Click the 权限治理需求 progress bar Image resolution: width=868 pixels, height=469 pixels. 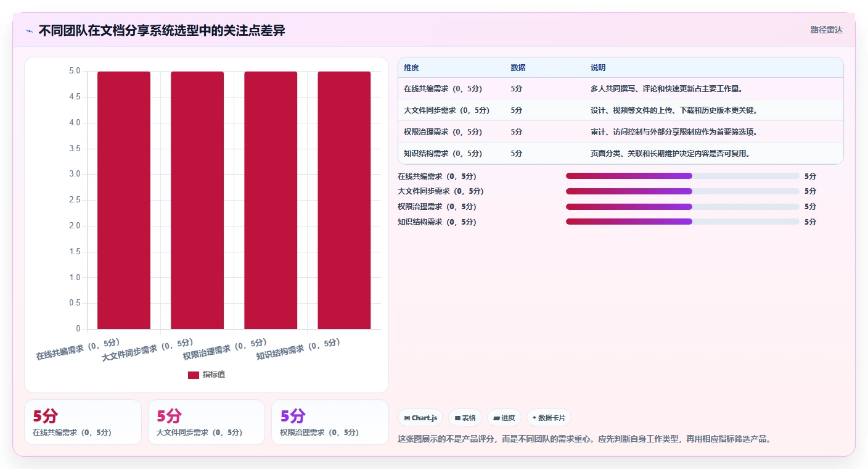pyautogui.click(x=682, y=207)
